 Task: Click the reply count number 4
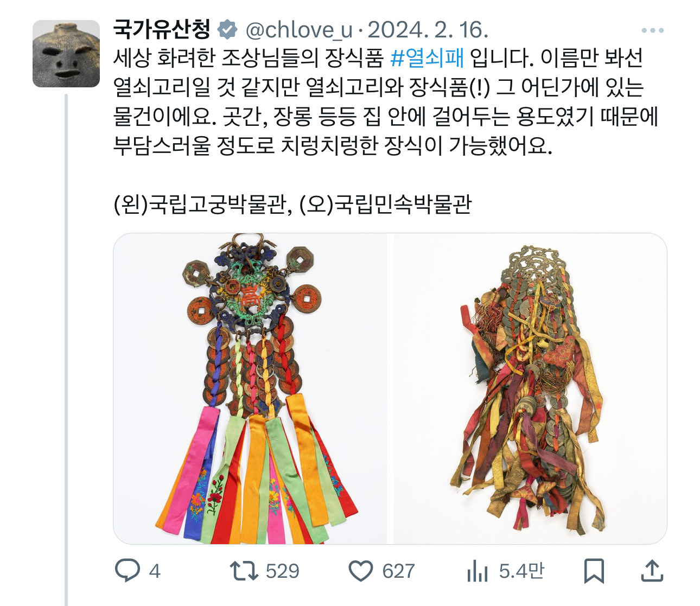[x=155, y=571]
